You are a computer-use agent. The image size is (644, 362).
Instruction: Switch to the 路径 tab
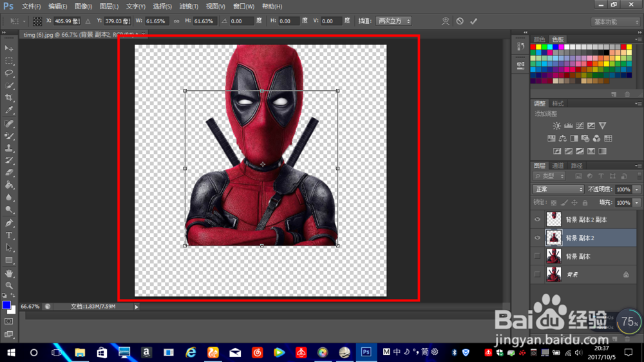tap(576, 166)
